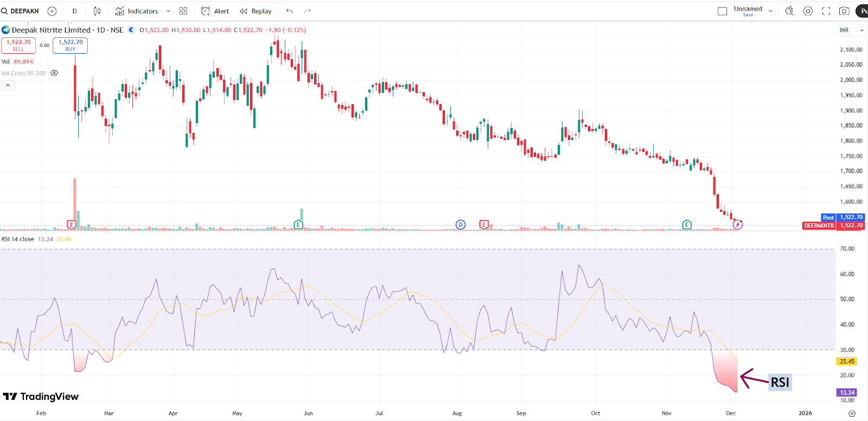Select the layout setup square box

(x=722, y=11)
